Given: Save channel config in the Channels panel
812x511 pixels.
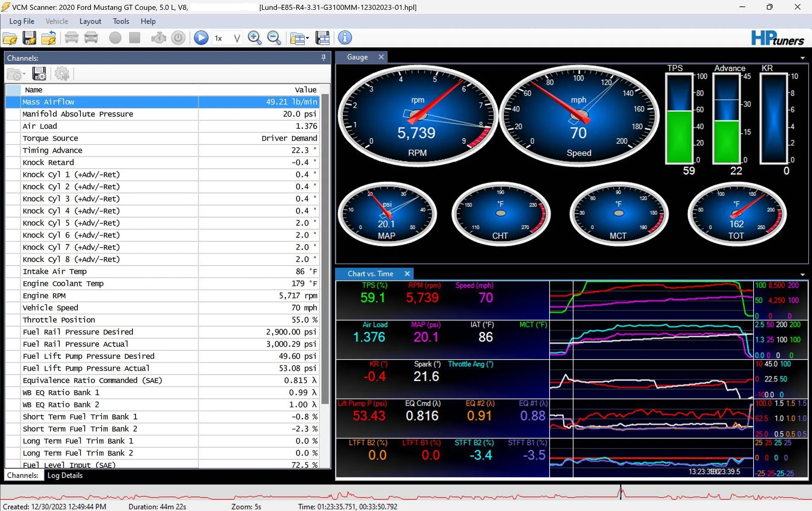Looking at the screenshot, I should click(39, 74).
